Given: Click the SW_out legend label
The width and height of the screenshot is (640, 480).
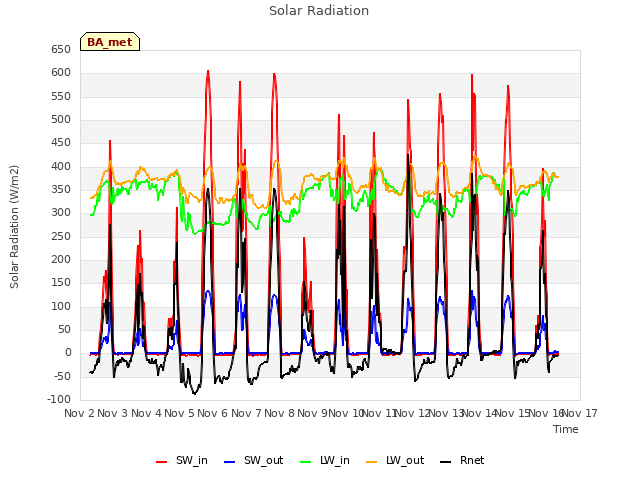Looking at the screenshot, I should pyautogui.click(x=264, y=460).
